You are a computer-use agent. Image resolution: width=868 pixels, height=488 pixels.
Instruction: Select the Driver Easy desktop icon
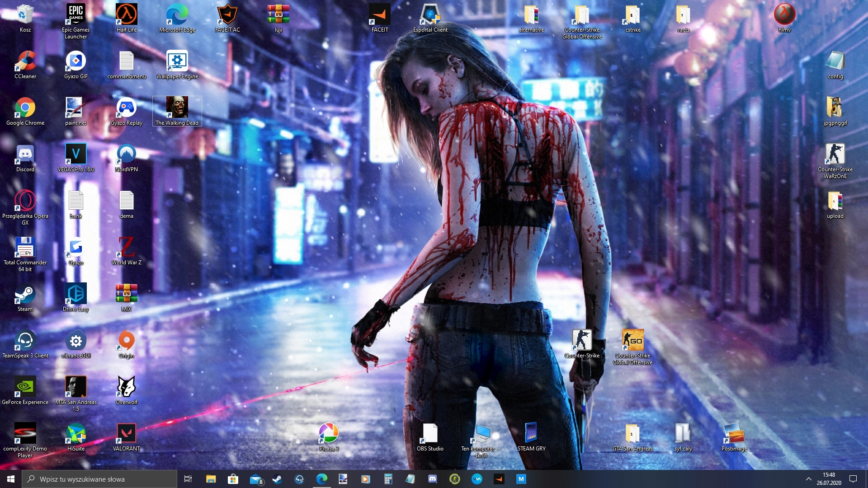point(76,298)
